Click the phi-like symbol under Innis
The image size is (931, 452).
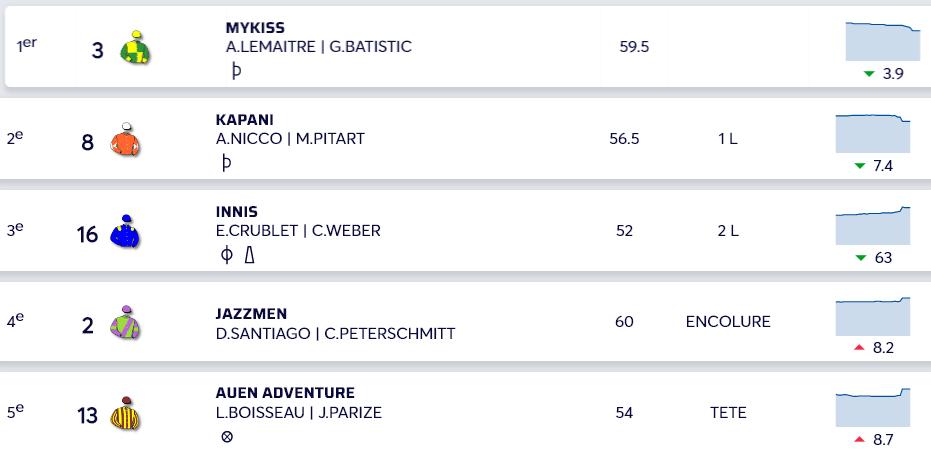[226, 255]
